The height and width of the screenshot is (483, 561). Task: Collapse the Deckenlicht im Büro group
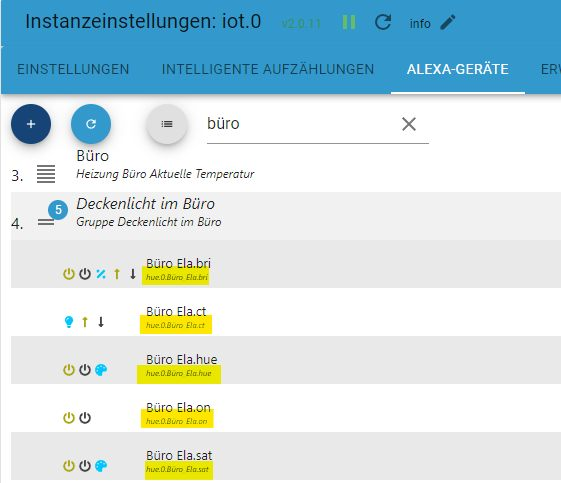point(46,222)
